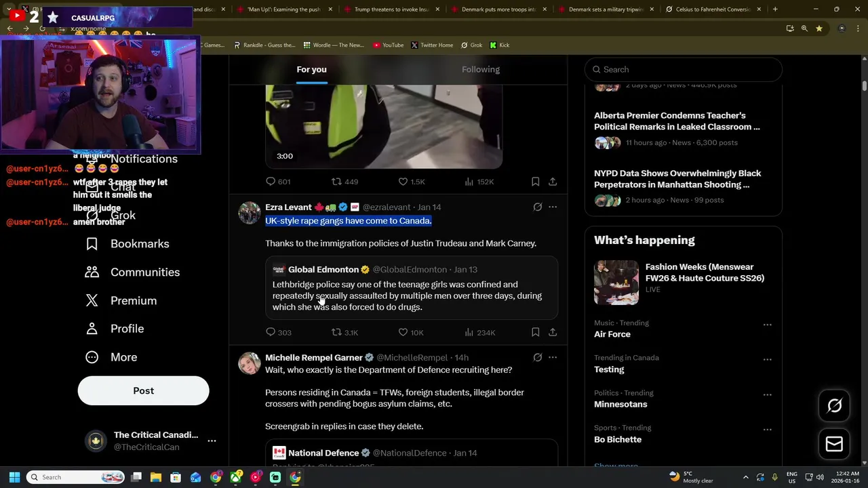The height and width of the screenshot is (488, 868).
Task: Open Twitter Home bookmark
Action: 431,45
